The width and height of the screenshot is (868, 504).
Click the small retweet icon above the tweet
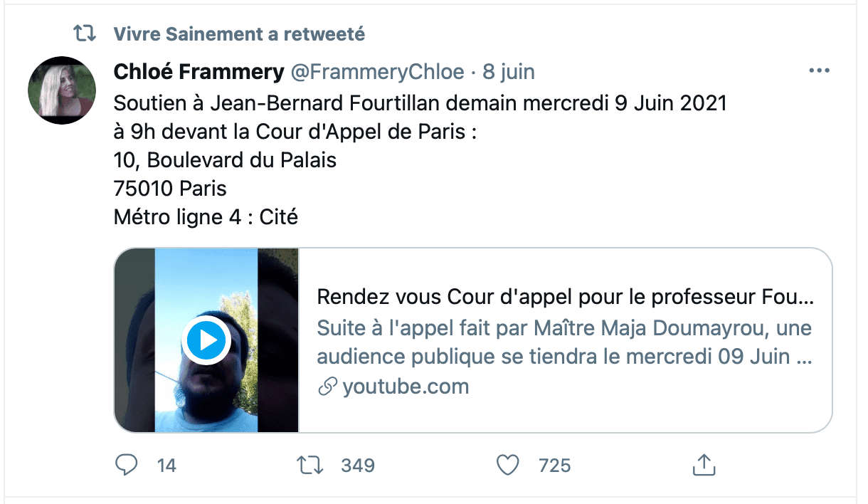pos(85,33)
